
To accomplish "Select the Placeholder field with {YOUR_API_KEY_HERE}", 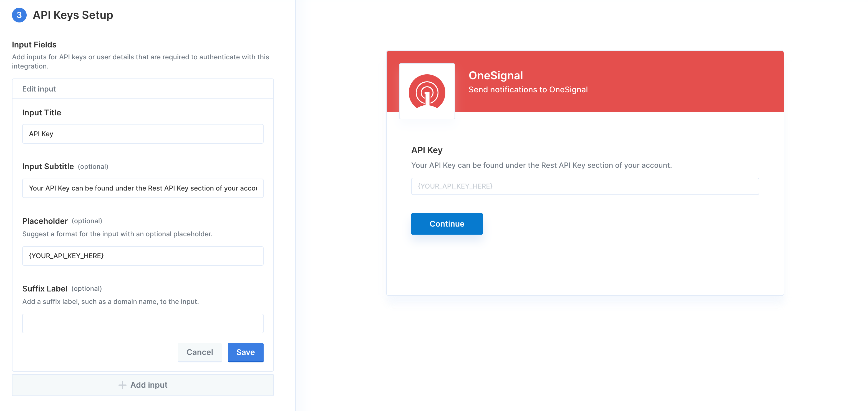I will click(x=143, y=256).
